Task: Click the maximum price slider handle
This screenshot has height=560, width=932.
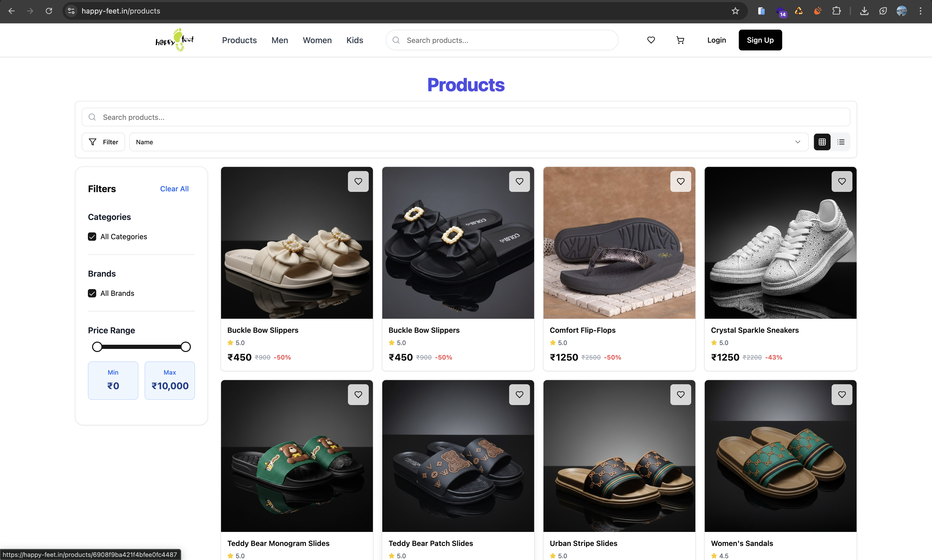Action: 185,347
